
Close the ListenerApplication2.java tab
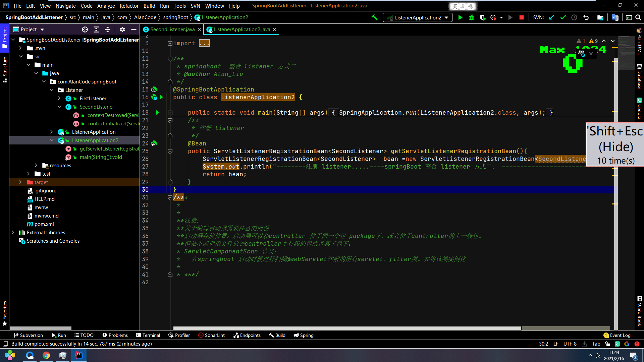(275, 29)
